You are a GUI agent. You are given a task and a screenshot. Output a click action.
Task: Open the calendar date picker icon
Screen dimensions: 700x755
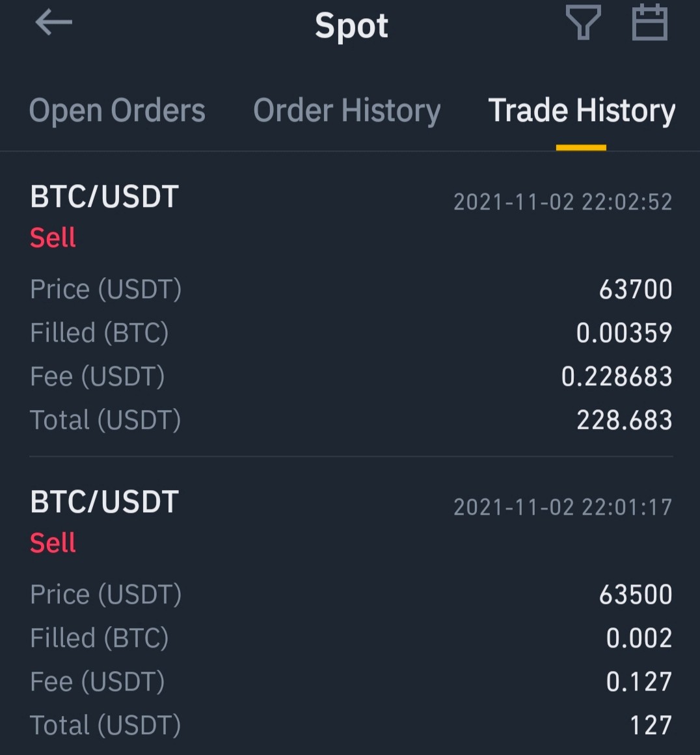pyautogui.click(x=649, y=22)
